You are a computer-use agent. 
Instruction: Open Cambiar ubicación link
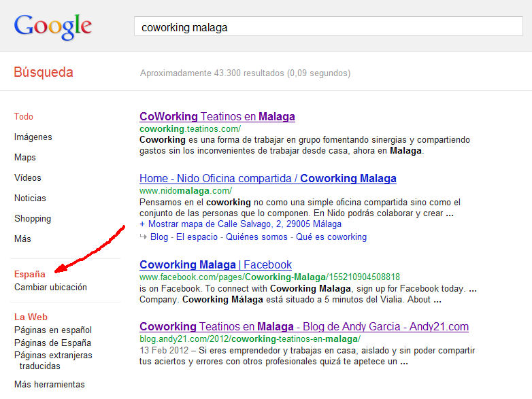click(50, 287)
